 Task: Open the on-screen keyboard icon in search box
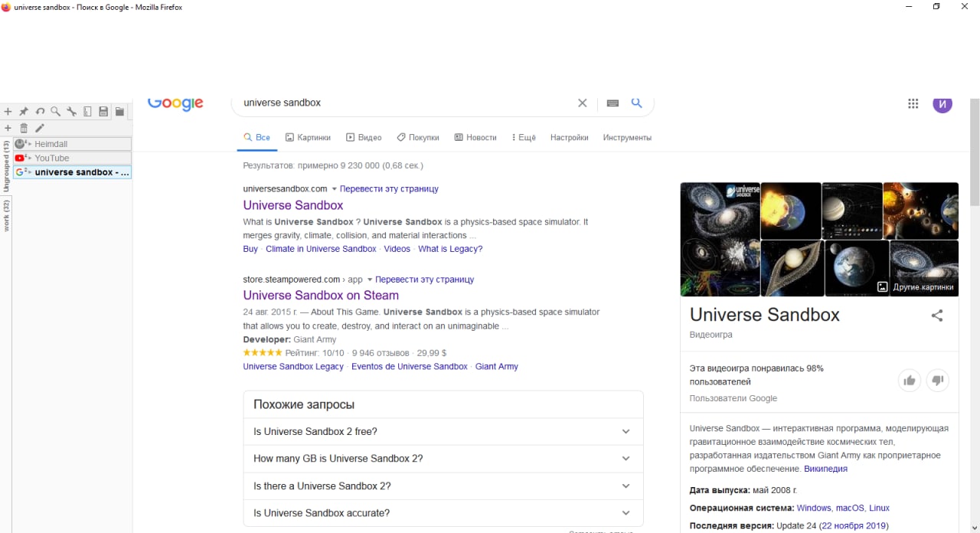click(x=612, y=103)
